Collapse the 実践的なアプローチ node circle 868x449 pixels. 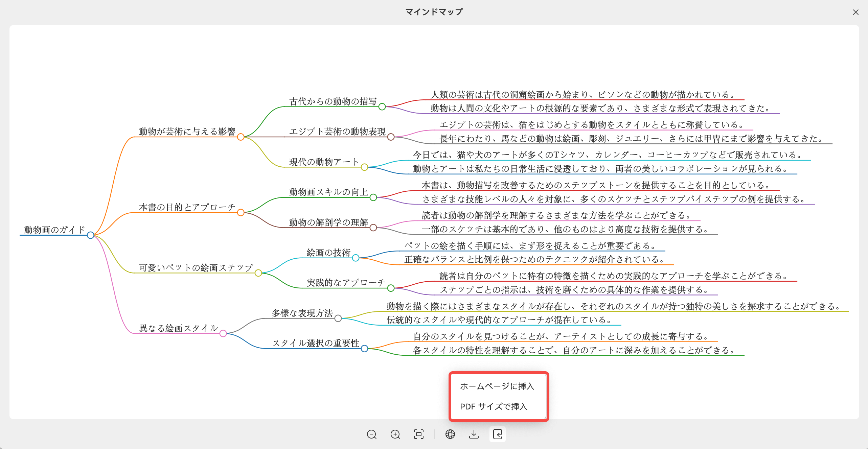click(391, 288)
